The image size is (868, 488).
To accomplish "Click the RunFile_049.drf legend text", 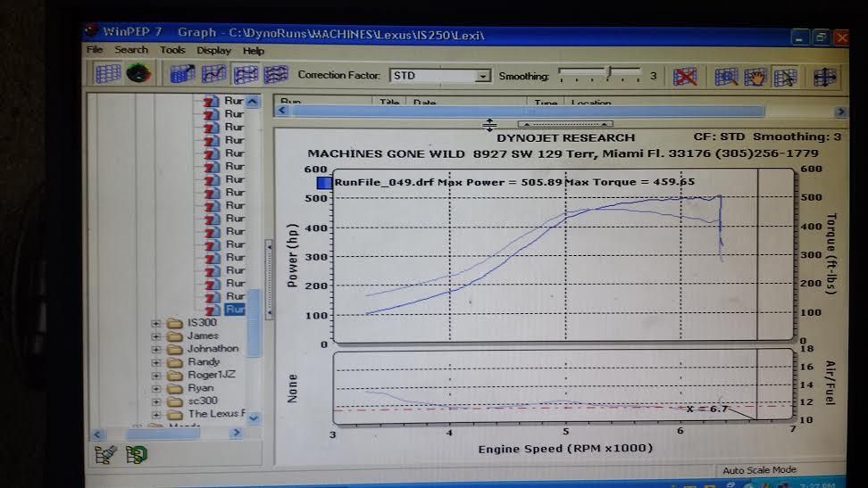I will [x=384, y=182].
